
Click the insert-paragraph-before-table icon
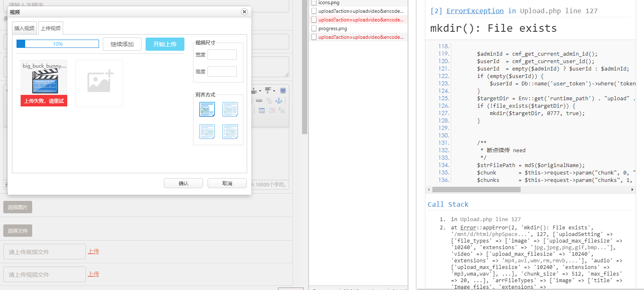pyautogui.click(x=282, y=111)
